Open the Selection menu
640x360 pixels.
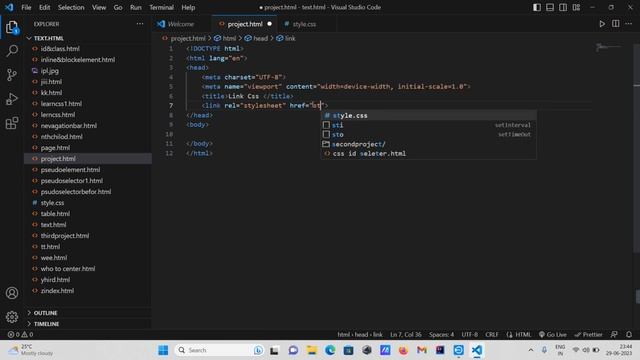71,7
